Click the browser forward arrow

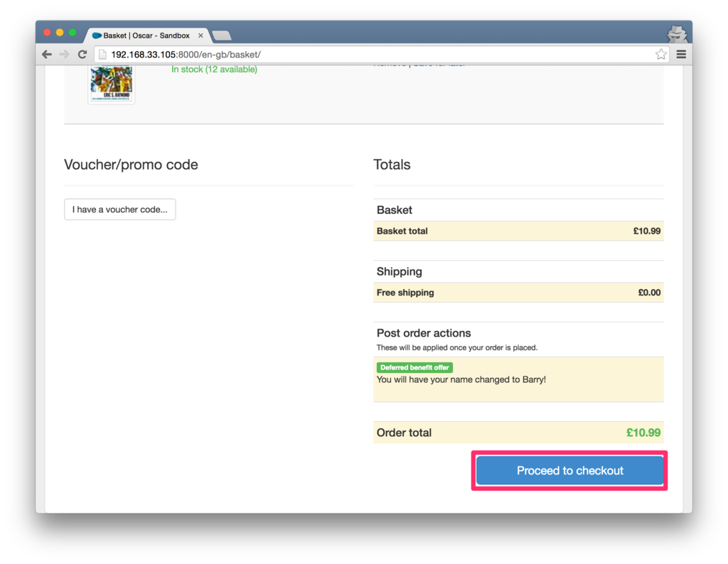[65, 54]
